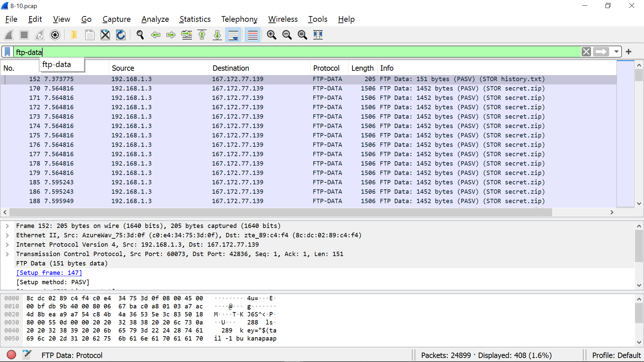This screenshot has height=362, width=644.
Task: Expand the Frame 152 details row
Action: point(7,226)
